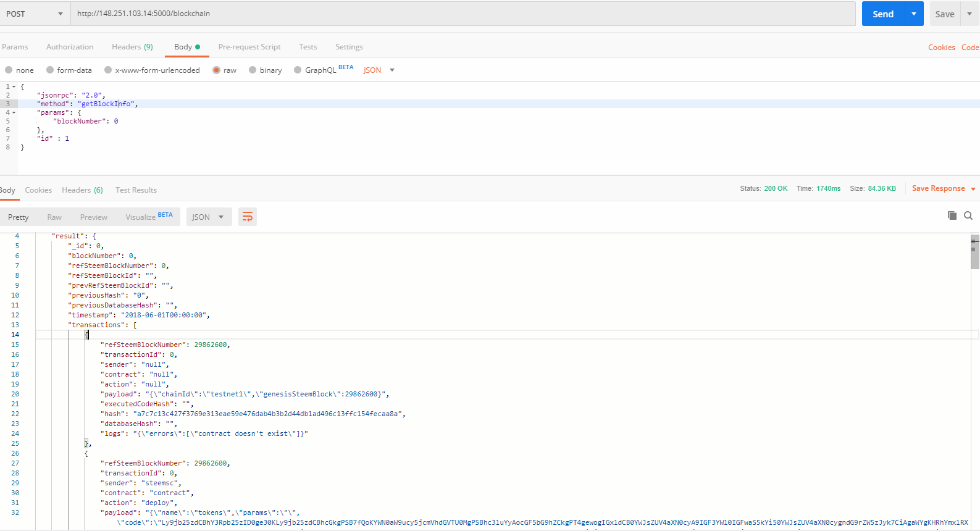Open the Params tab
The image size is (980, 531).
[15, 47]
